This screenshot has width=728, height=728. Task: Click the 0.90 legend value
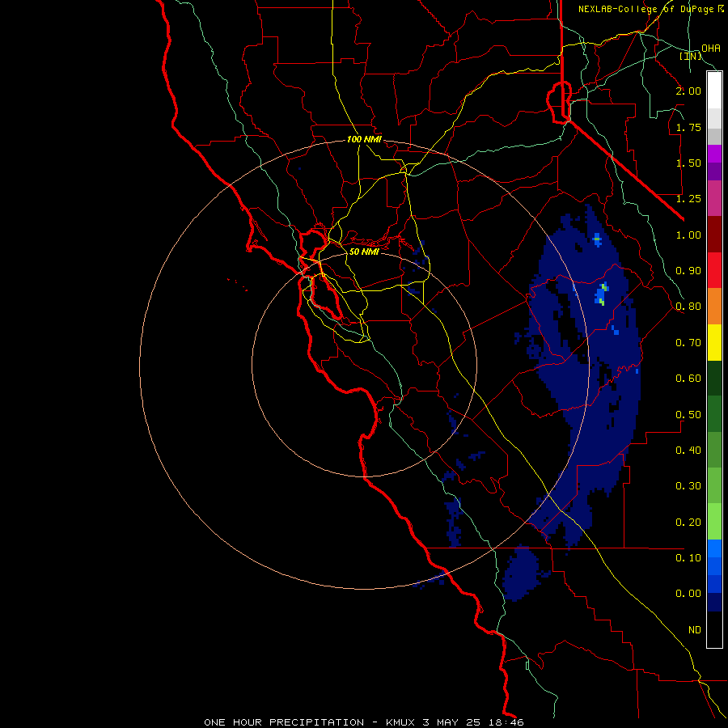[x=688, y=271]
